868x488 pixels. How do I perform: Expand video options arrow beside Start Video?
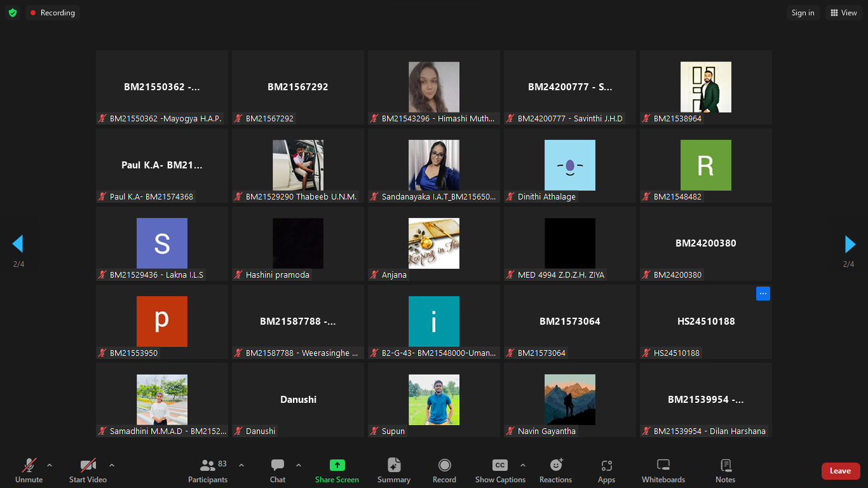(112, 465)
